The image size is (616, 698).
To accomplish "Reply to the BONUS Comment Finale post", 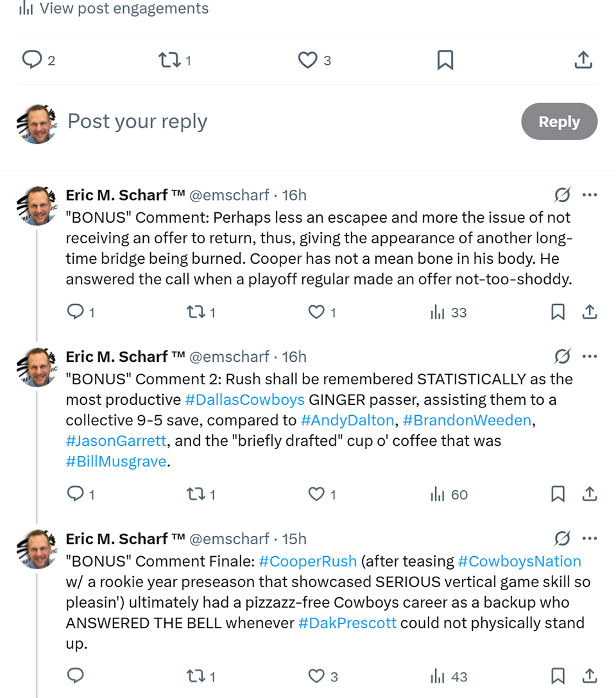I will pos(75,676).
